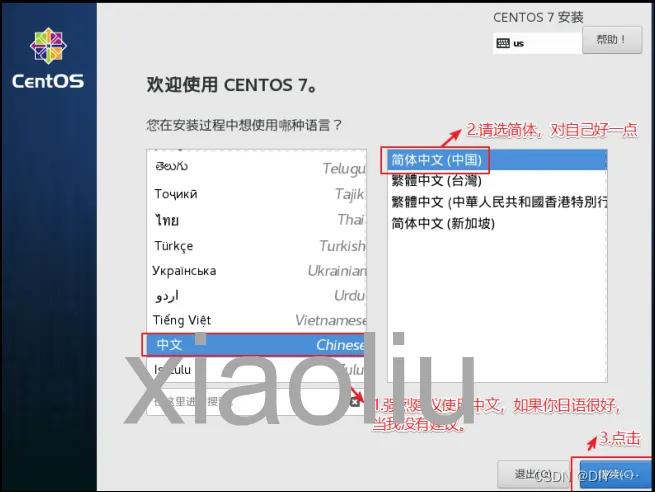Choose 简体中文 (中国) locale

coord(497,160)
